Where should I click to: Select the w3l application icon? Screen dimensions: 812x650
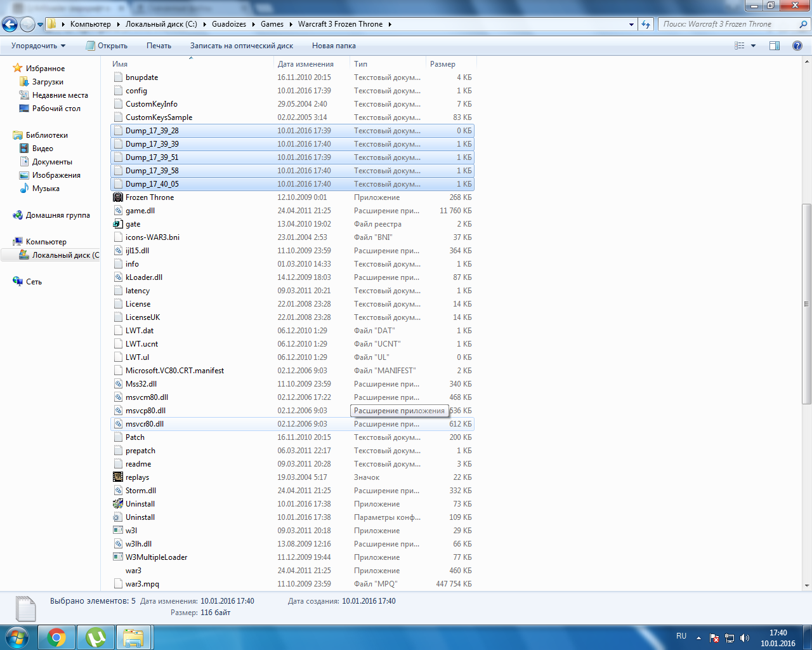(118, 531)
